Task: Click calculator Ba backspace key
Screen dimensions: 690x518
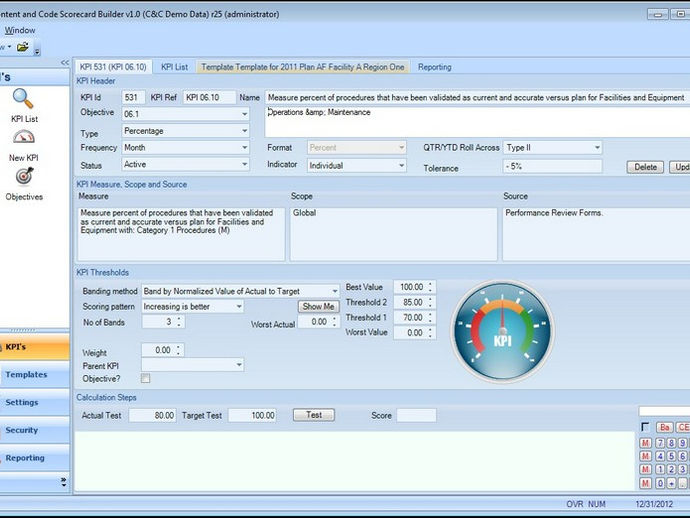Action: [x=664, y=427]
